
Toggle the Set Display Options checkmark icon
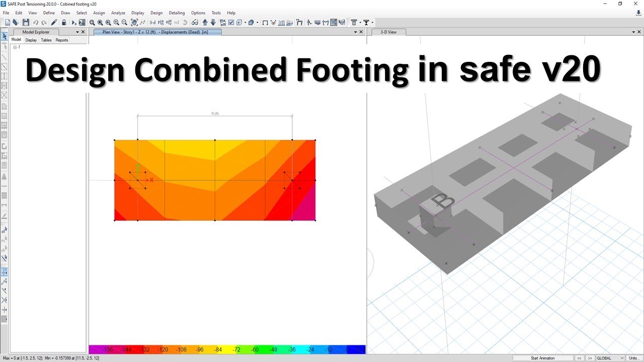coord(231,22)
